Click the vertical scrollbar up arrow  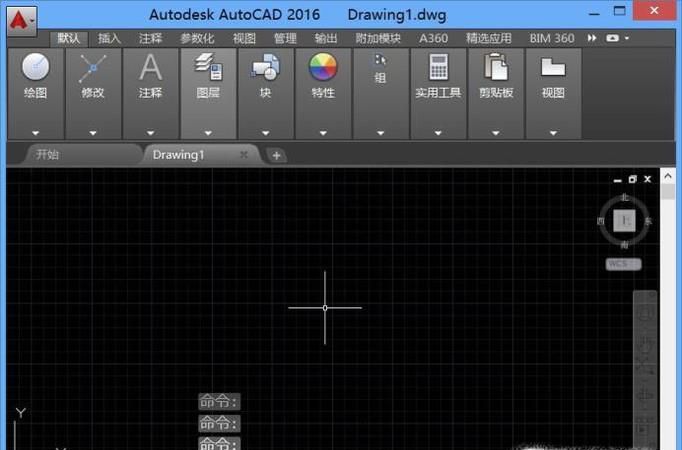[x=668, y=176]
